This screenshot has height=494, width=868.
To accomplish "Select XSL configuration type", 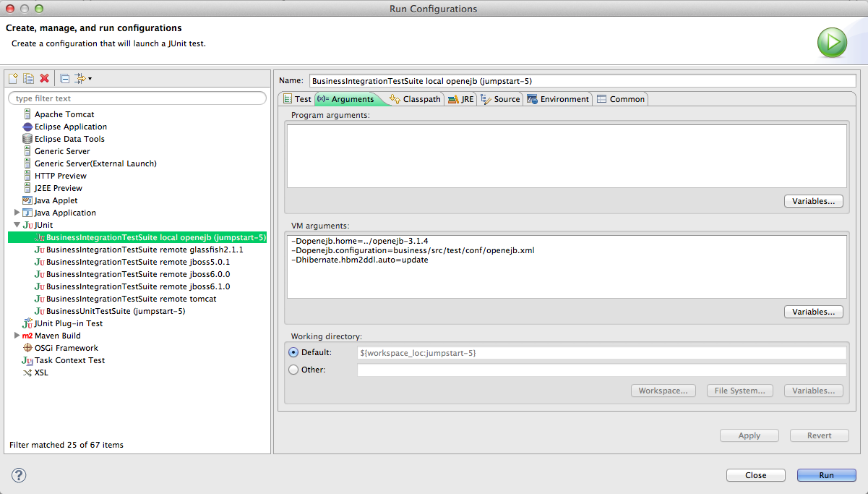I will pos(41,372).
